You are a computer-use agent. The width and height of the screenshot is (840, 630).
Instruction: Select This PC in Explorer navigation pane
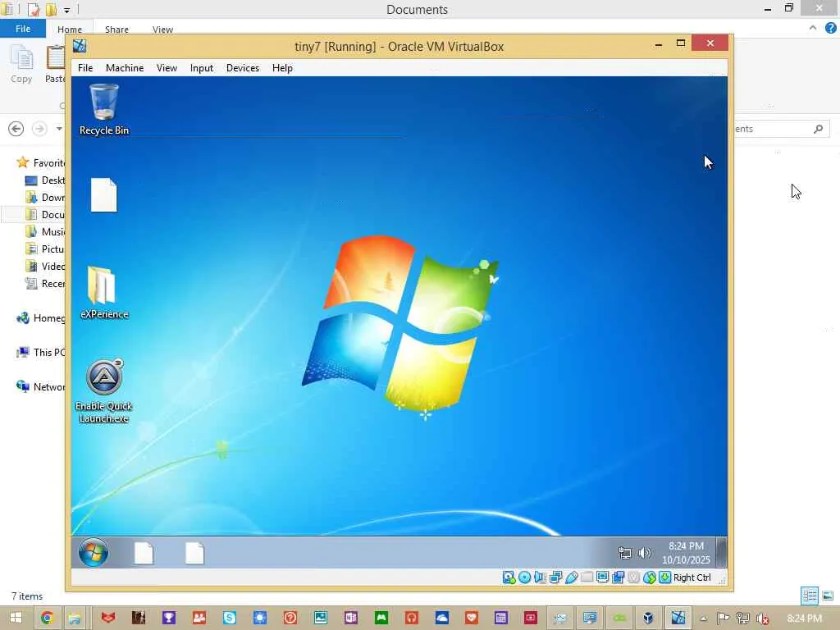coord(41,353)
